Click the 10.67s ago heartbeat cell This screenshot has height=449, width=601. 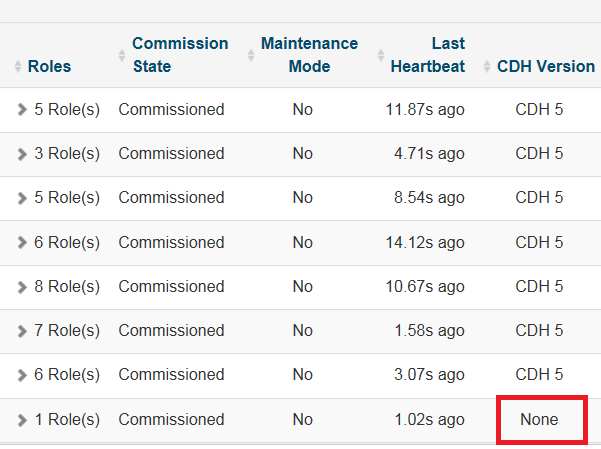[425, 287]
